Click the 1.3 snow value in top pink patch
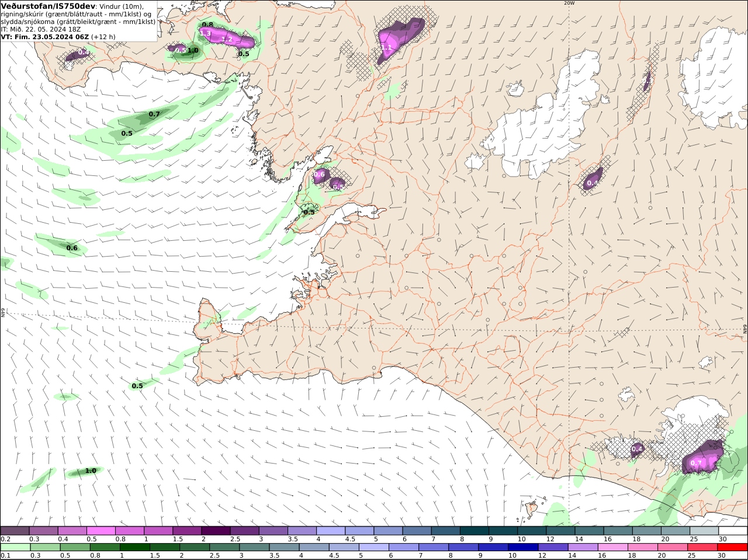This screenshot has height=560, width=748. tap(206, 34)
